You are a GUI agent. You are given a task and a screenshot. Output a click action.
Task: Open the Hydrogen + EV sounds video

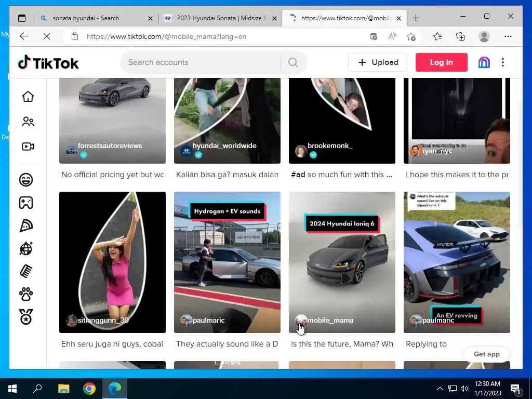(x=227, y=262)
